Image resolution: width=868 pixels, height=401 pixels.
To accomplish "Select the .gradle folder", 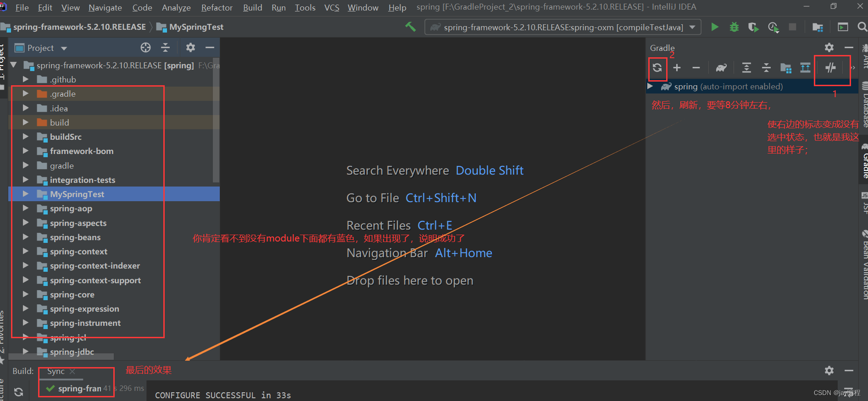I will 63,94.
